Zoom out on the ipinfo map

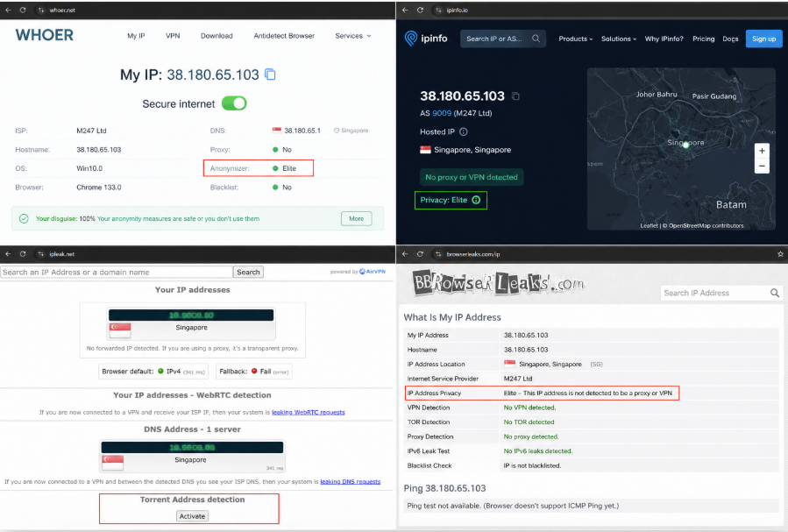point(762,166)
